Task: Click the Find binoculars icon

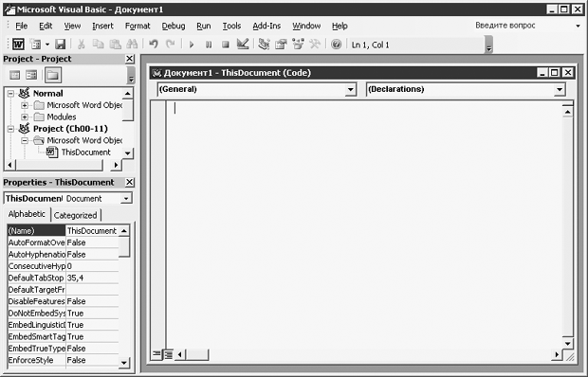Action: pyautogui.click(x=132, y=45)
